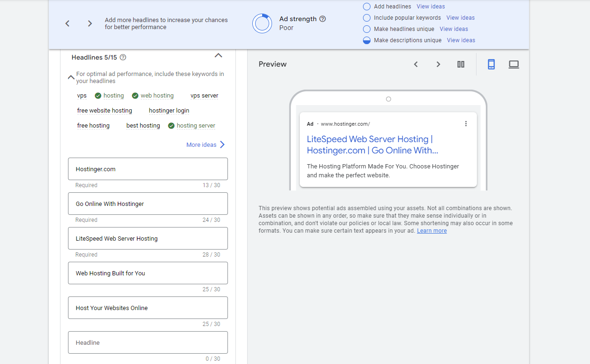
Task: Go to next suggestion in top banner
Action: pos(90,23)
